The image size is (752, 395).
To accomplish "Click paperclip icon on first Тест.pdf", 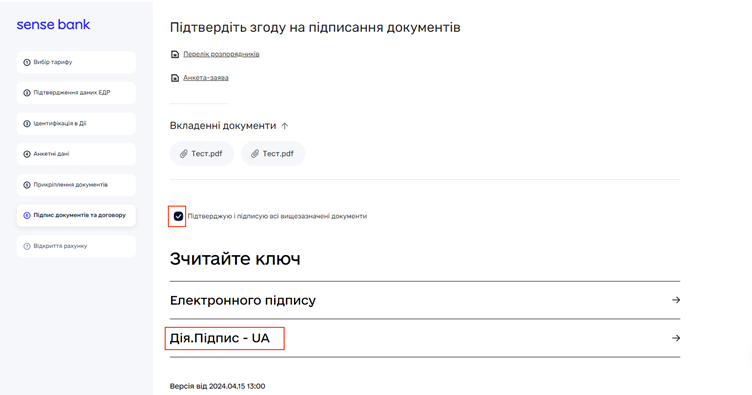I will click(184, 153).
